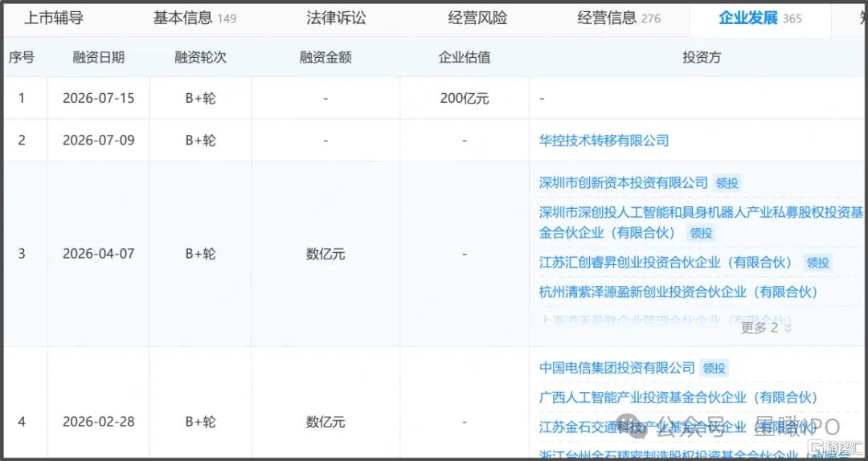Switch to the 基本信息 tab
868x461 pixels.
tap(194, 18)
